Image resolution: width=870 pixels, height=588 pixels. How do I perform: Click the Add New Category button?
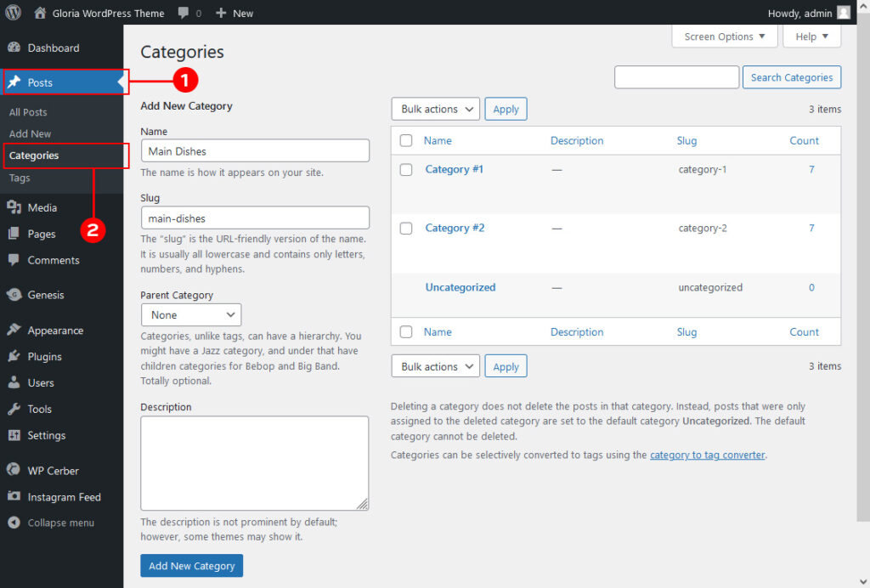coord(191,565)
